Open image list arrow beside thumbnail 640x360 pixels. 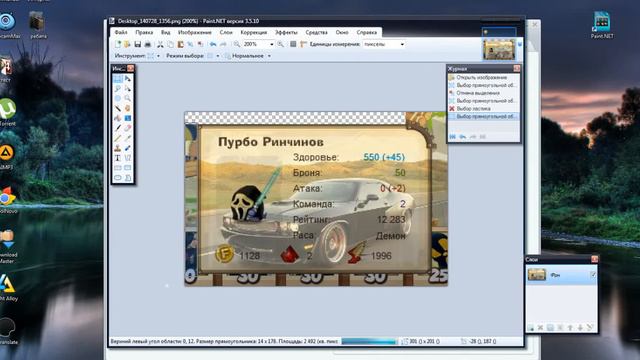pos(520,44)
